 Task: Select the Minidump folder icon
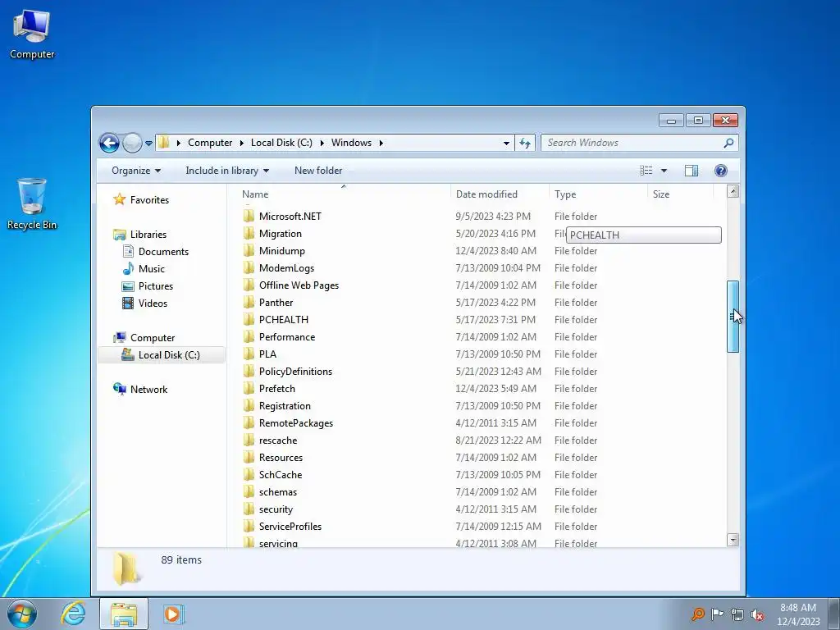tap(249, 251)
